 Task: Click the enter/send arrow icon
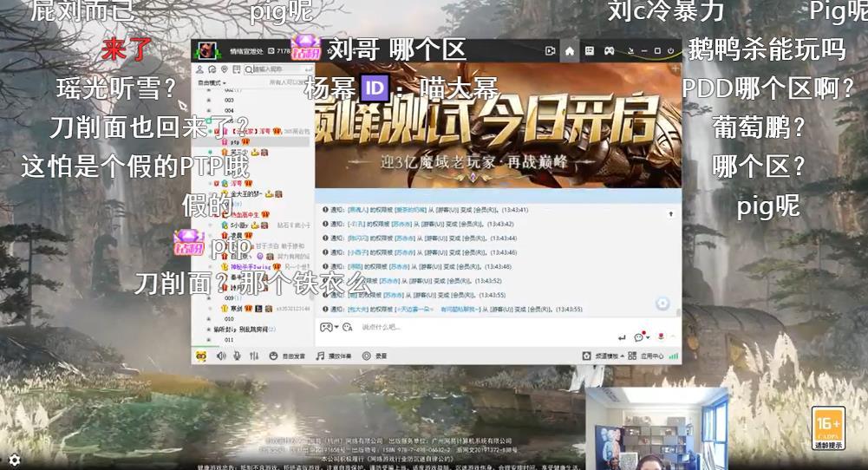[x=622, y=337]
